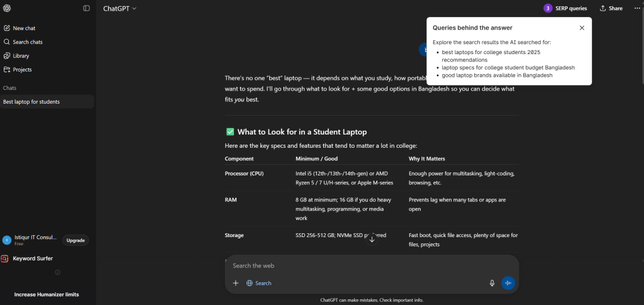
Task: Select the Best laptop for students chat
Action: [31, 102]
